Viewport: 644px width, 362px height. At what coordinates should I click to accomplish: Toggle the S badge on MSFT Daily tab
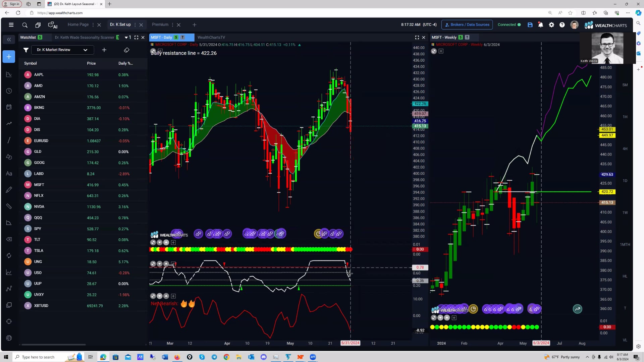[176, 38]
